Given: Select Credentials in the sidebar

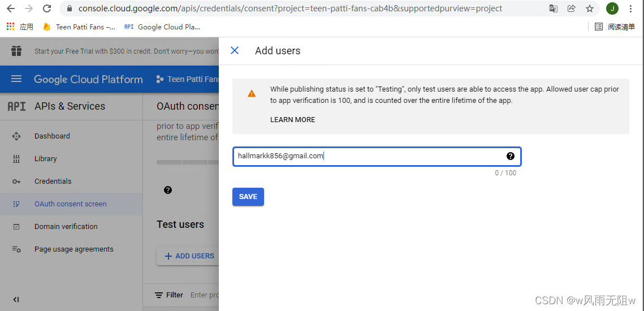Looking at the screenshot, I should [x=53, y=182].
